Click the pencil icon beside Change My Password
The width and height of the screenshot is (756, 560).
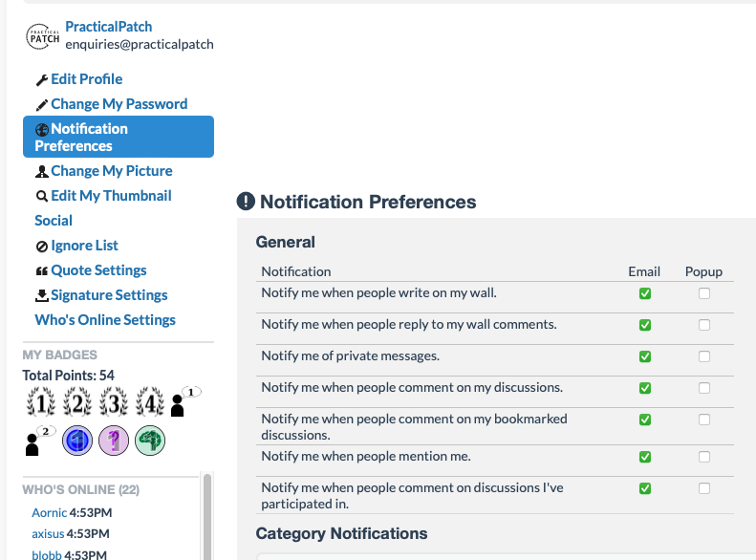point(42,104)
